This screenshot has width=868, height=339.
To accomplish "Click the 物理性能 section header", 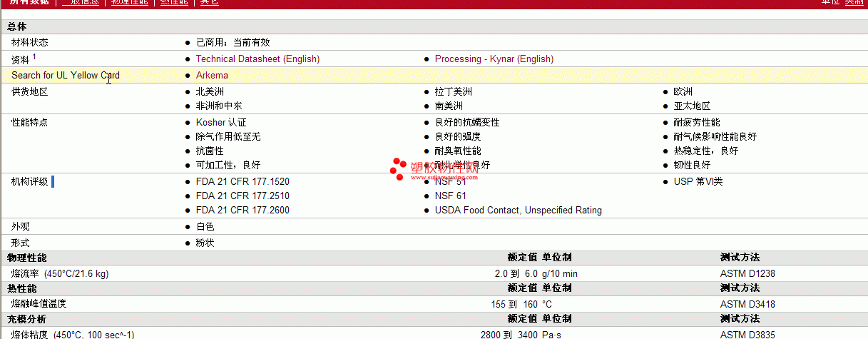I will point(26,257).
